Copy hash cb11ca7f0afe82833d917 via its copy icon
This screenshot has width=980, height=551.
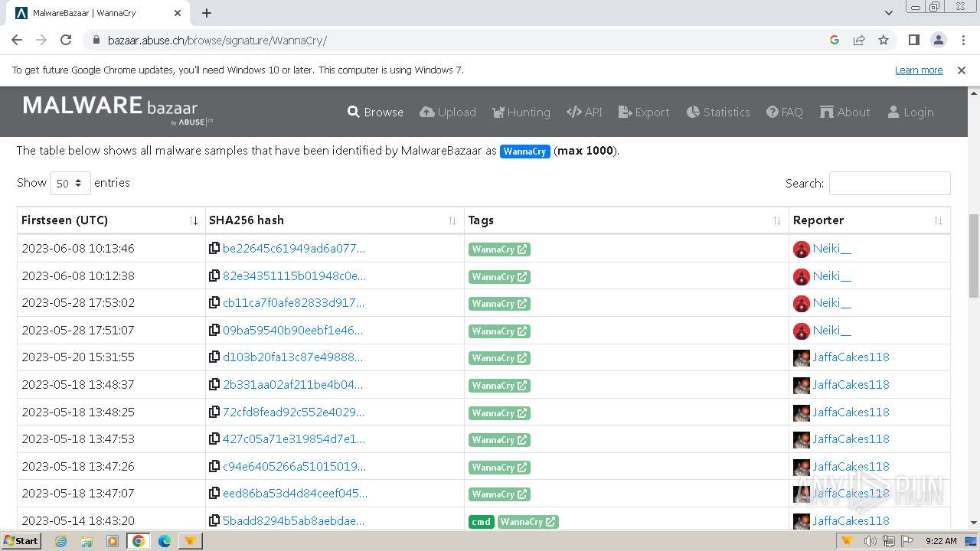pos(214,302)
